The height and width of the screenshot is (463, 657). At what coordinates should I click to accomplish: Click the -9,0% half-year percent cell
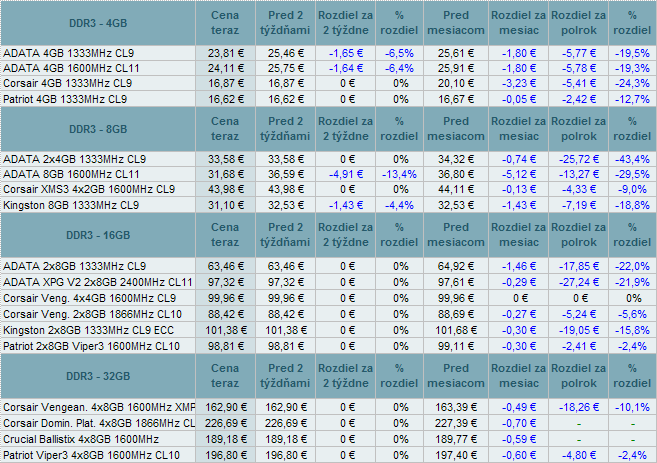pyautogui.click(x=632, y=189)
